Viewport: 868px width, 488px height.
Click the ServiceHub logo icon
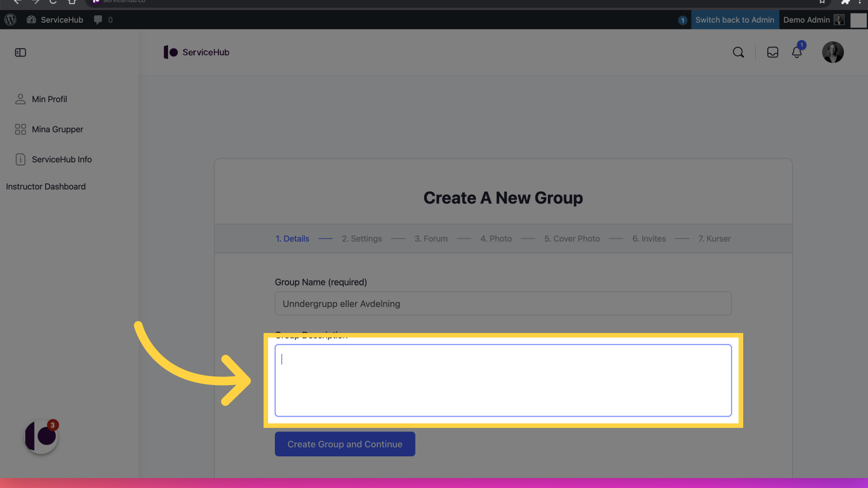tap(171, 52)
